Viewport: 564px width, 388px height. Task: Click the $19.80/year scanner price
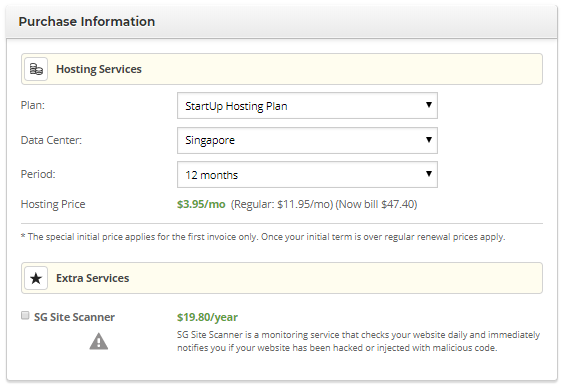click(x=207, y=317)
